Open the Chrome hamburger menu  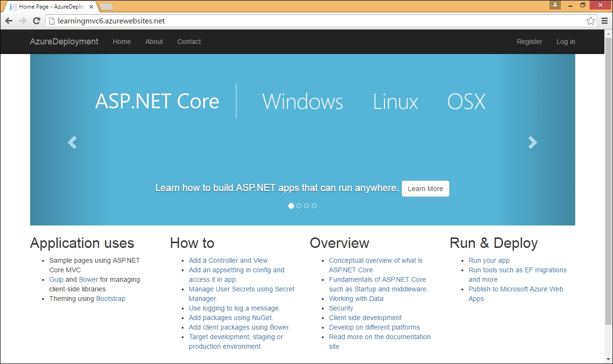point(605,21)
